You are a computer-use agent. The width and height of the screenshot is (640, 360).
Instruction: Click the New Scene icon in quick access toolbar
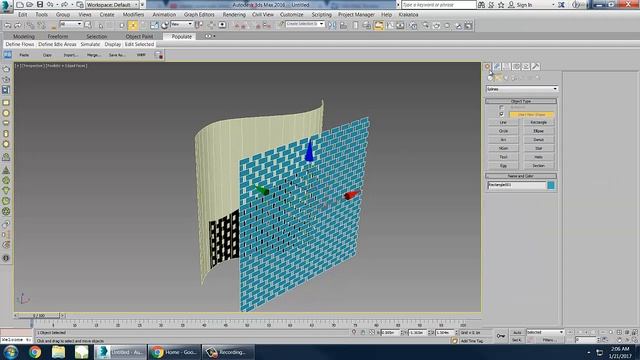(20, 4)
